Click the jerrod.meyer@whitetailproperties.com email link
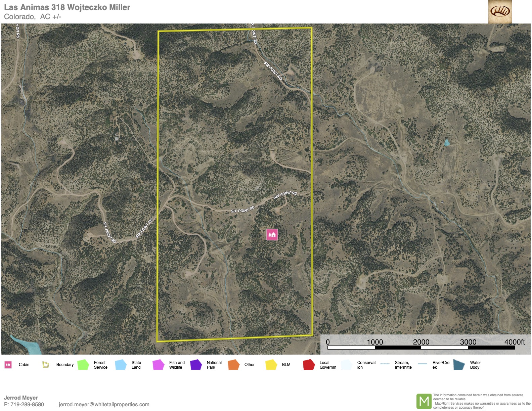 (x=104, y=405)
